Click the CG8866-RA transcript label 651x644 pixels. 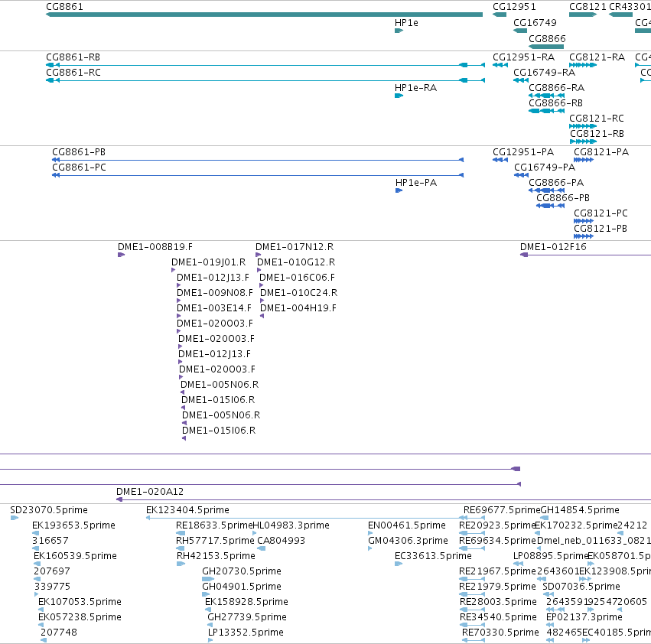pos(556,88)
